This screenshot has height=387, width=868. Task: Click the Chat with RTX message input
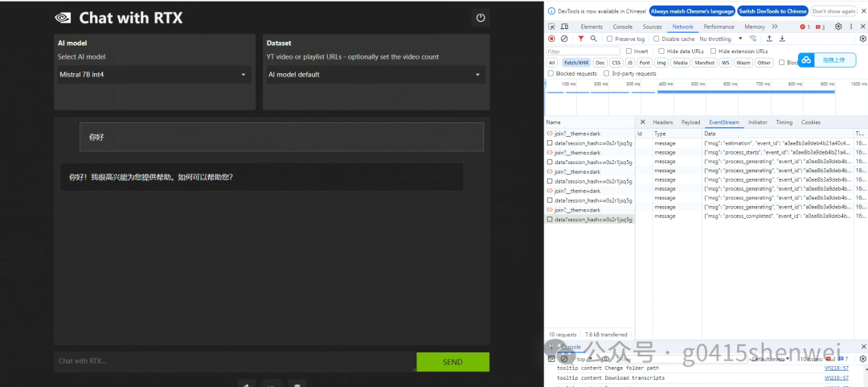pos(235,361)
